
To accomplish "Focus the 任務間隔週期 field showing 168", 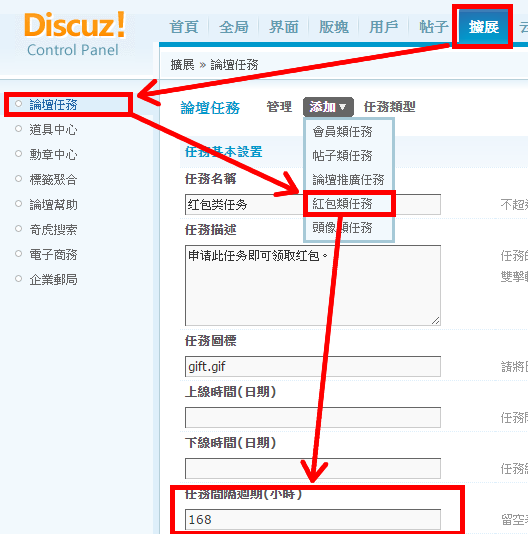I will pos(313,520).
